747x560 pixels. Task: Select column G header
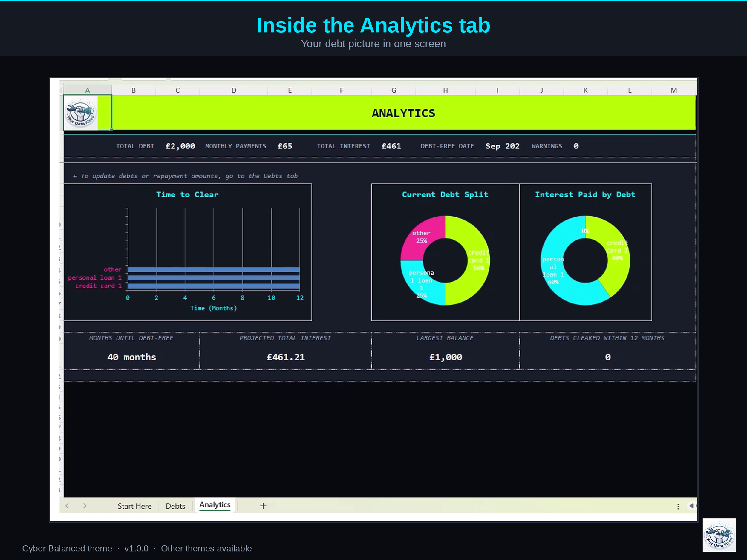(x=394, y=90)
